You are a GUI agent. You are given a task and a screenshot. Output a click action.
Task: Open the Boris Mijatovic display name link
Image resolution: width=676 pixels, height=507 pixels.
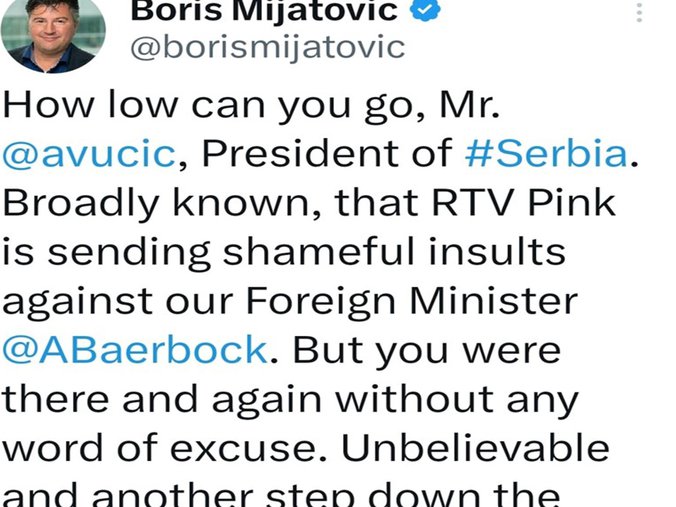click(x=264, y=11)
